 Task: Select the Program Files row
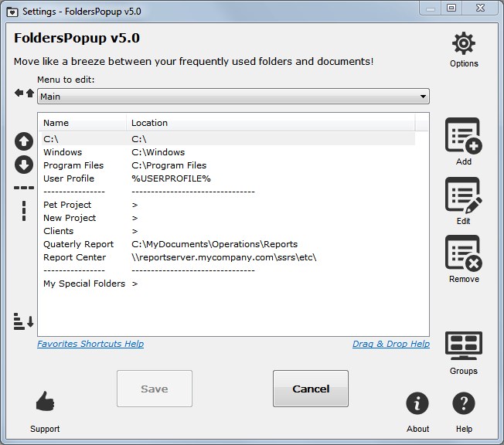[x=228, y=165]
